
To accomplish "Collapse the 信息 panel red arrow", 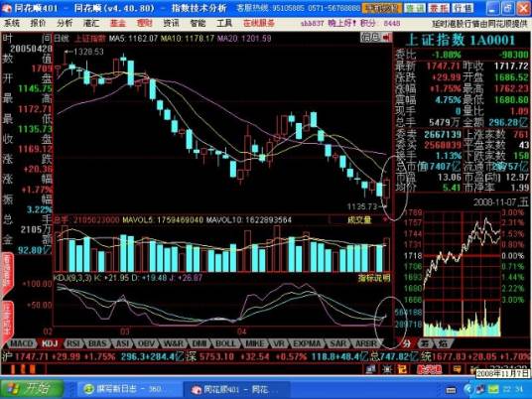I will pyautogui.click(x=387, y=38).
